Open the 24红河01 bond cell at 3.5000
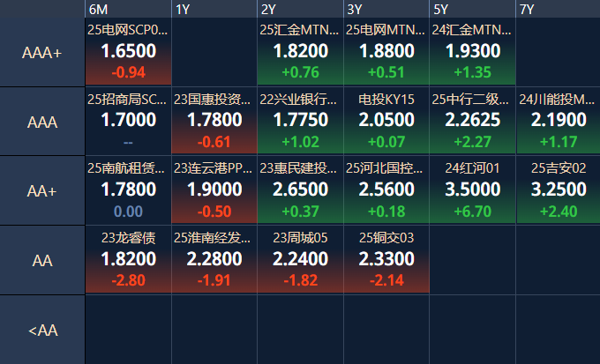Screen dimensions: 600x364 [473, 190]
